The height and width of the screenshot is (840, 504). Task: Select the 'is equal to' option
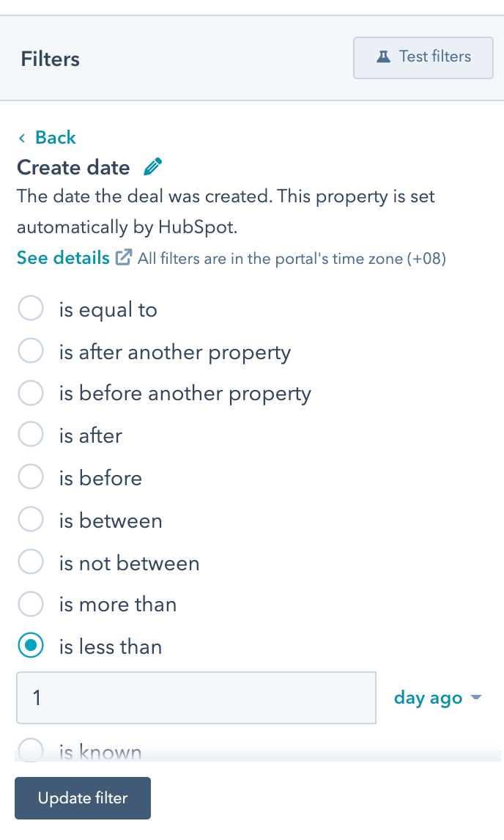click(31, 308)
